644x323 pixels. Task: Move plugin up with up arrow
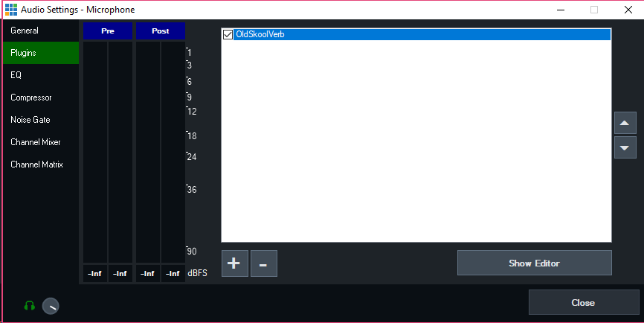[625, 124]
